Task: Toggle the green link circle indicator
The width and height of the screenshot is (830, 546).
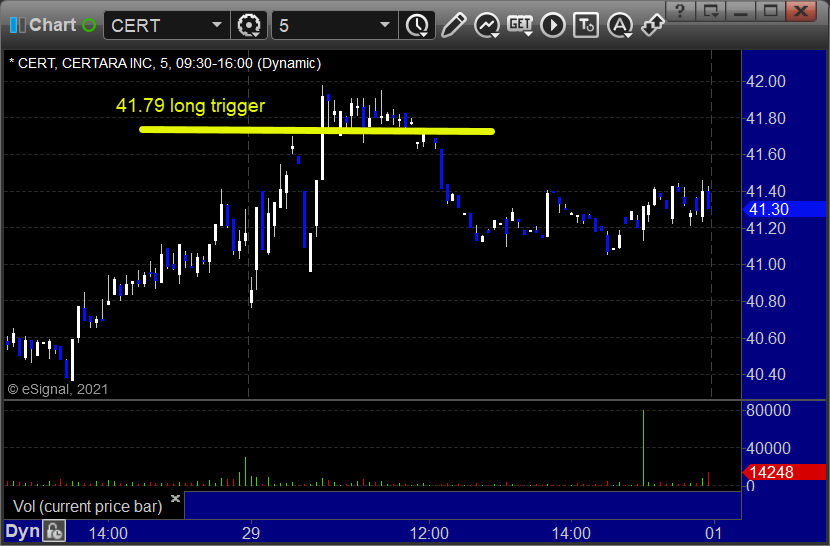Action: pyautogui.click(x=89, y=25)
